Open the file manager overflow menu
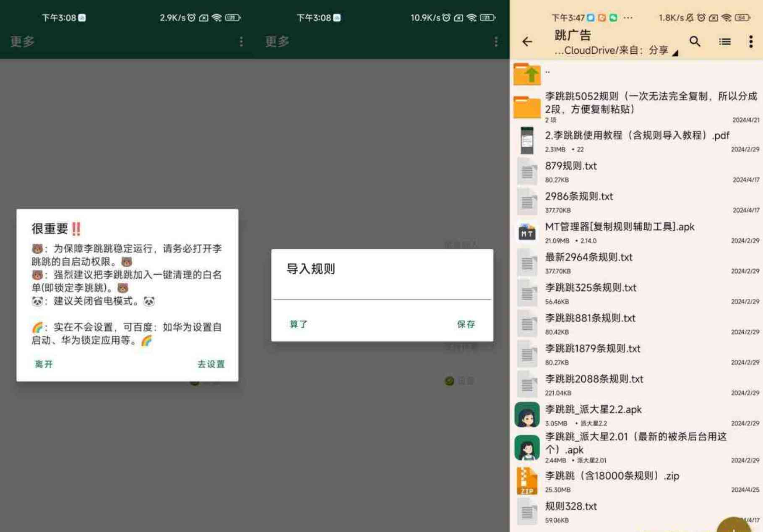 coord(750,42)
